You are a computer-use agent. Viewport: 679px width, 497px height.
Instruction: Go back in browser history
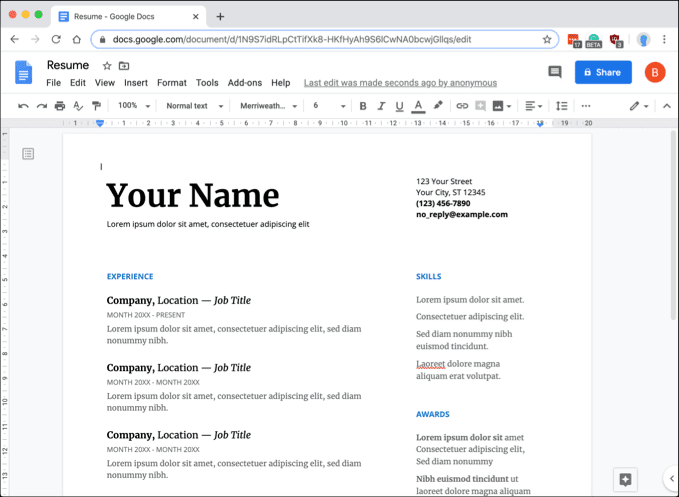point(15,39)
